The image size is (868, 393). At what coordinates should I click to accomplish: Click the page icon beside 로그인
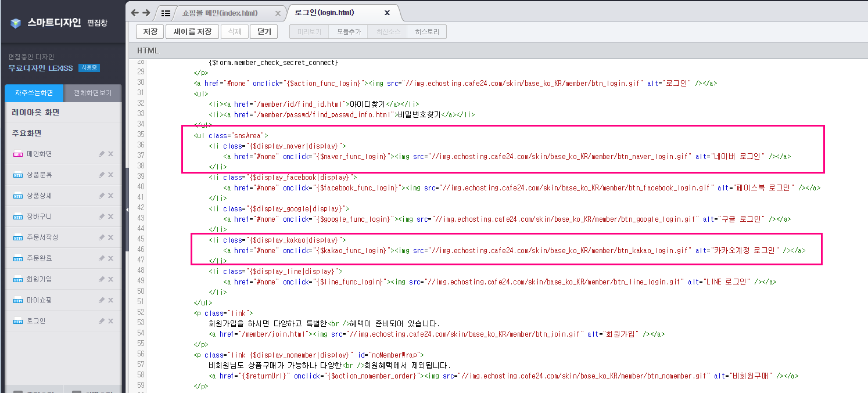coord(17,322)
